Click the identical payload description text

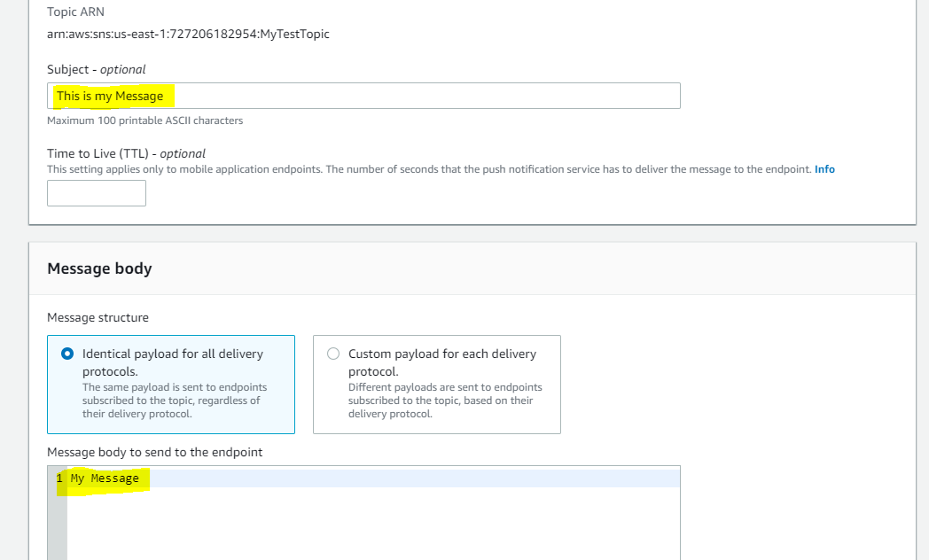tap(175, 401)
